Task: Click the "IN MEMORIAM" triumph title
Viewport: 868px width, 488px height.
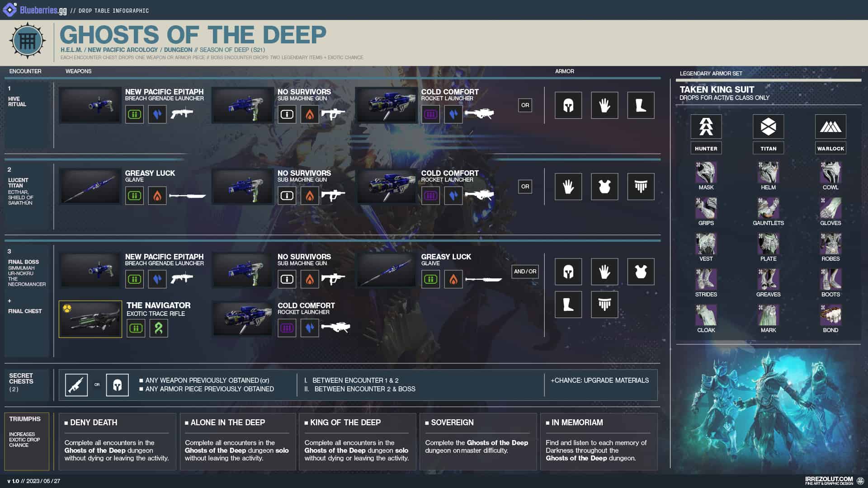Action: [577, 422]
